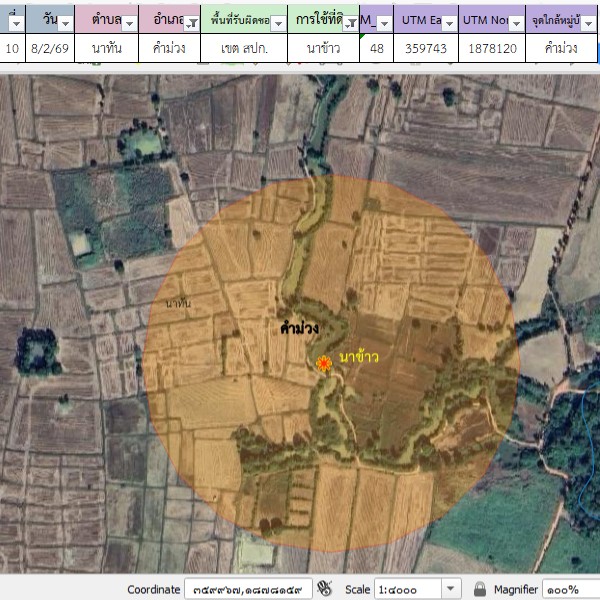Toggle the coordinate extents icon
The image size is (600, 600).
point(327,589)
